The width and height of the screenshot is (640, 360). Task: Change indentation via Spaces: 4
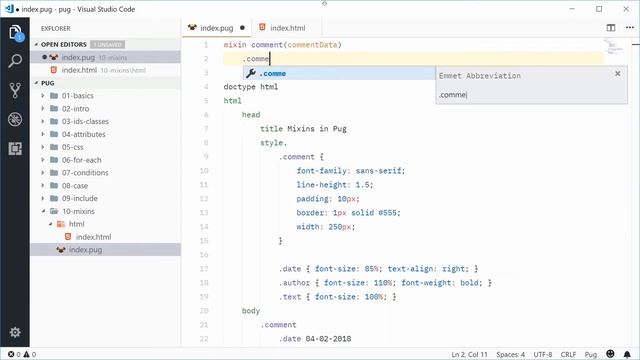(x=510, y=354)
